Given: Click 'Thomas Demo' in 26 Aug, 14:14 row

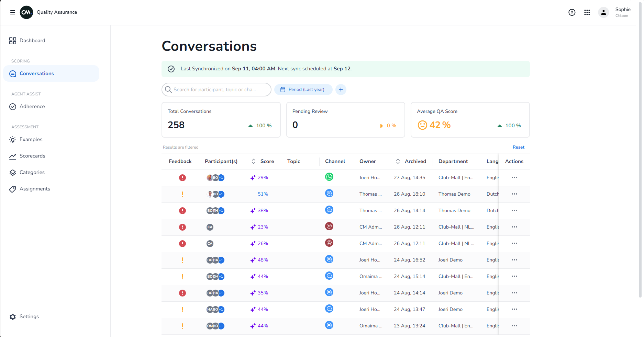Looking at the screenshot, I should coord(454,210).
